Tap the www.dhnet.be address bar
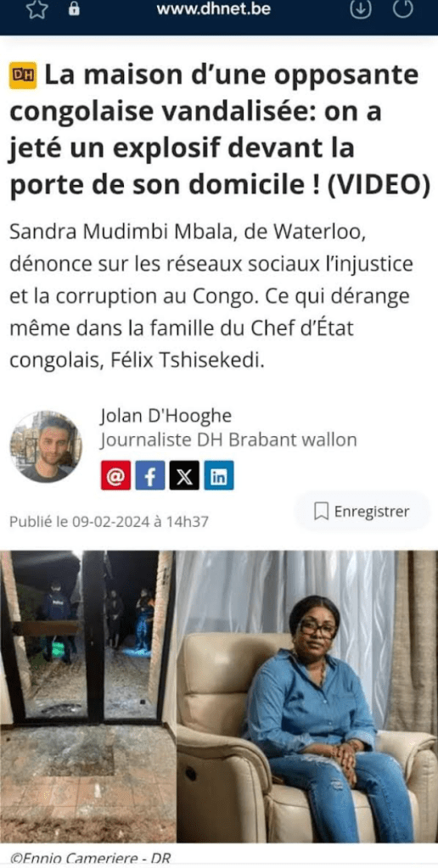 pos(213,9)
